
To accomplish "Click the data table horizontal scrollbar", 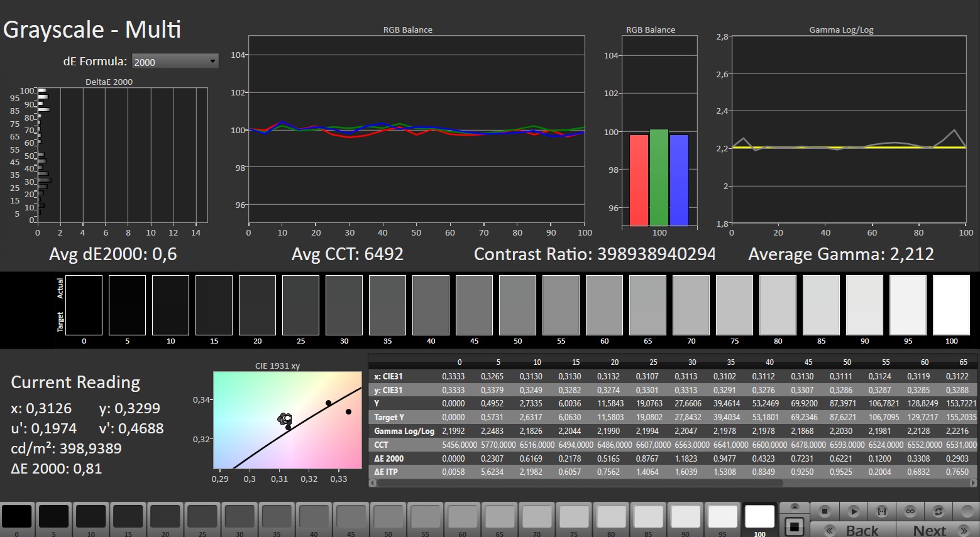I will coord(580,483).
